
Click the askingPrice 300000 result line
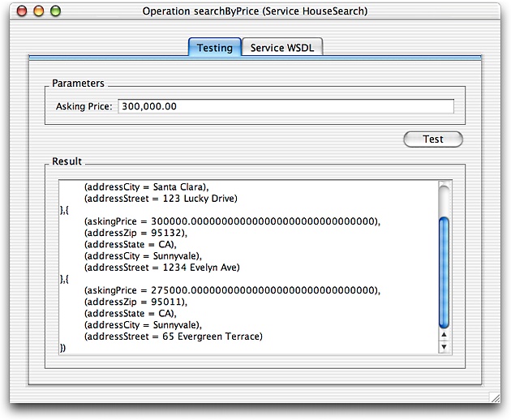pos(232,221)
